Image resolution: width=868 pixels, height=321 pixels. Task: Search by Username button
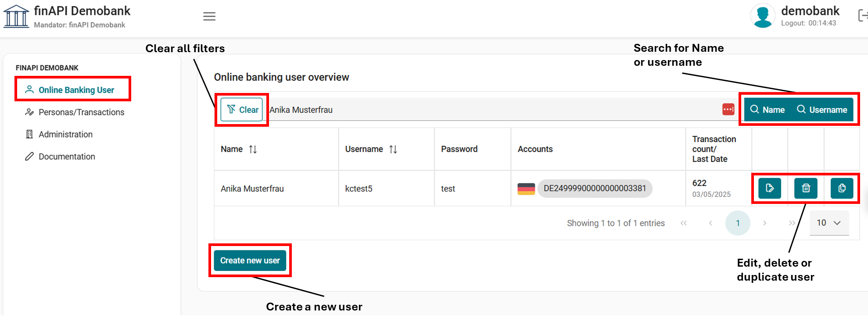(x=822, y=110)
